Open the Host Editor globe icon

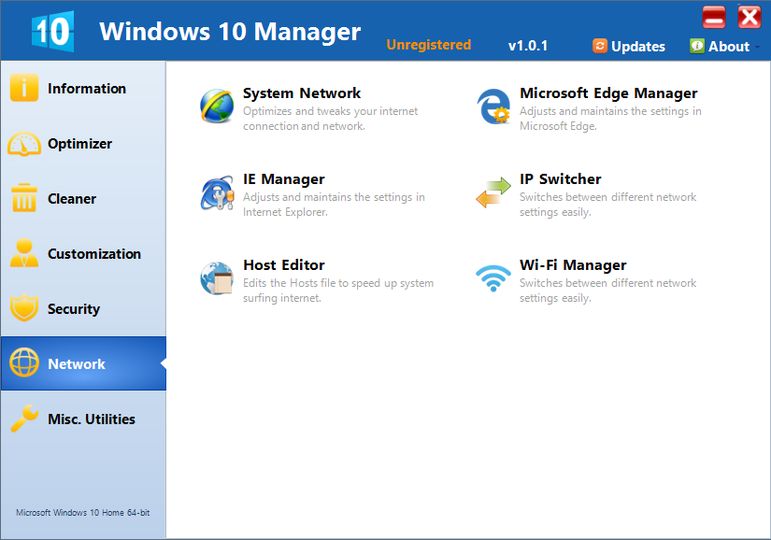coord(217,278)
